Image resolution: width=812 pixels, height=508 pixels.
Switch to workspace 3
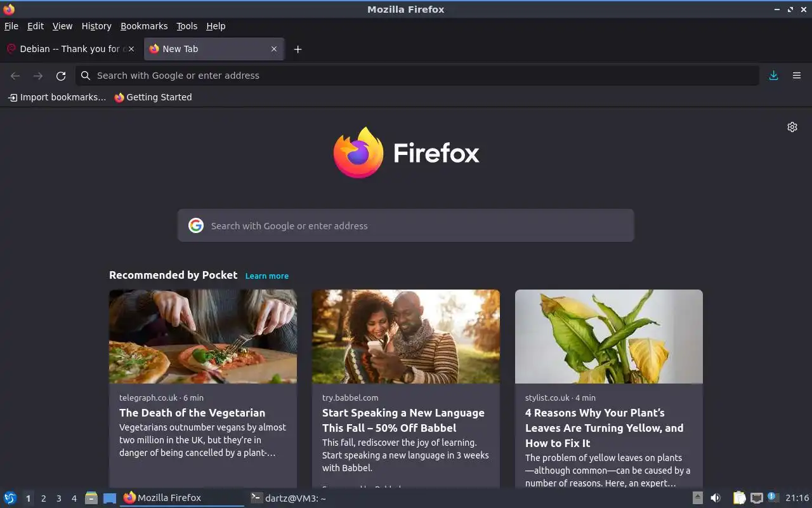[58, 498]
